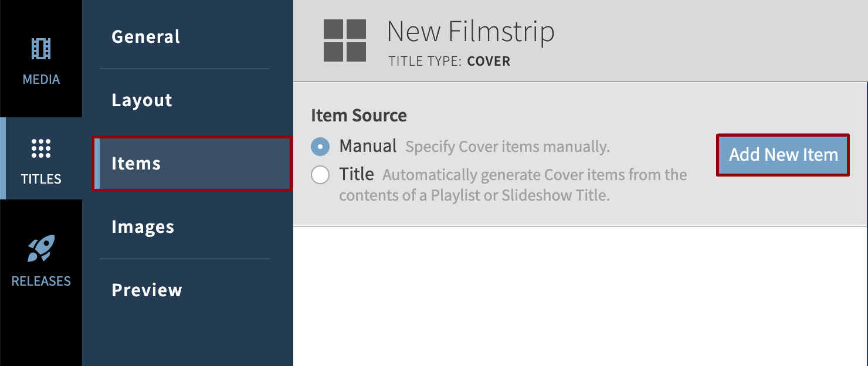Screen dimensions: 868x366
Task: Click the Releases rocket icon
Action: coord(41,249)
